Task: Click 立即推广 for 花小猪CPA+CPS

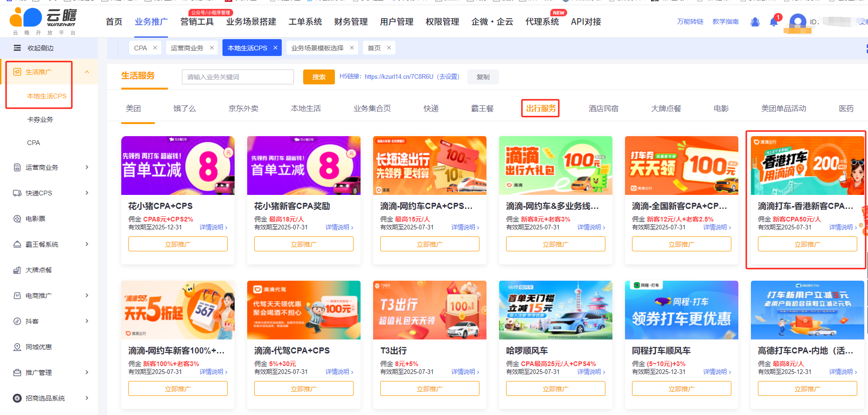Action: point(178,244)
